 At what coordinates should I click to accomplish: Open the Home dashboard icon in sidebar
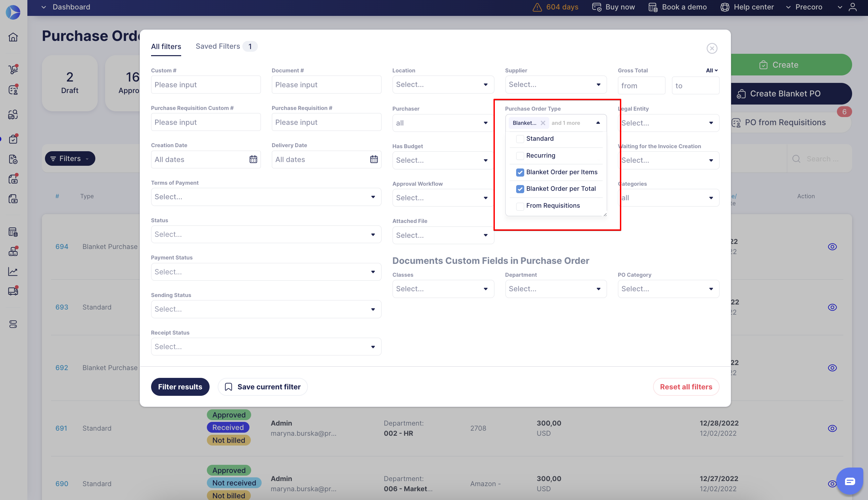(x=13, y=37)
